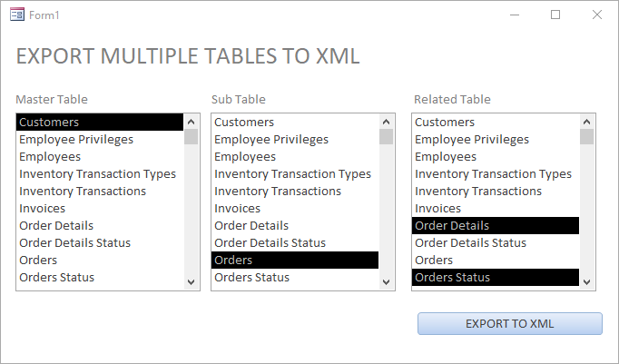The width and height of the screenshot is (619, 364).
Task: Pick Order Details Status in the Sub Table list
Action: (295, 242)
